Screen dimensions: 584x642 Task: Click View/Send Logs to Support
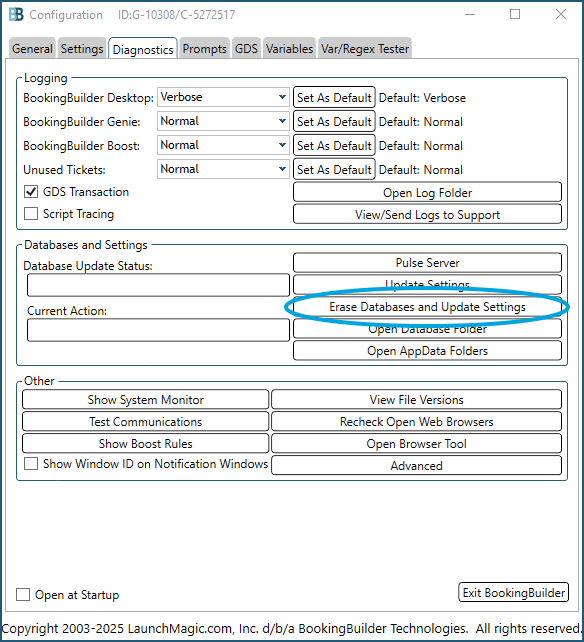[427, 215]
